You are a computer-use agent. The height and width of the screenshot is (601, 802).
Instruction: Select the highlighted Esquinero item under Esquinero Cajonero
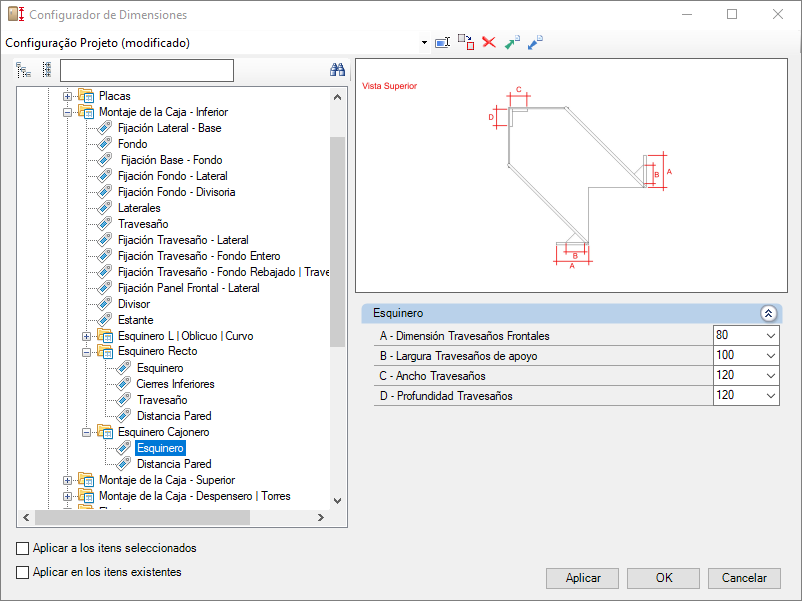click(x=160, y=448)
